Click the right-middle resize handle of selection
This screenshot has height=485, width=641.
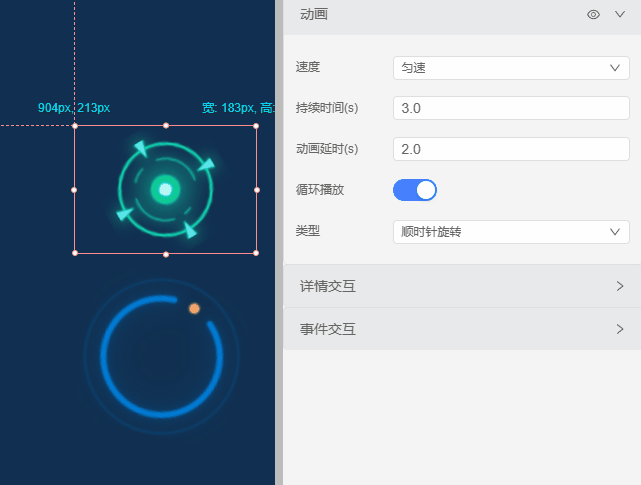click(x=257, y=189)
